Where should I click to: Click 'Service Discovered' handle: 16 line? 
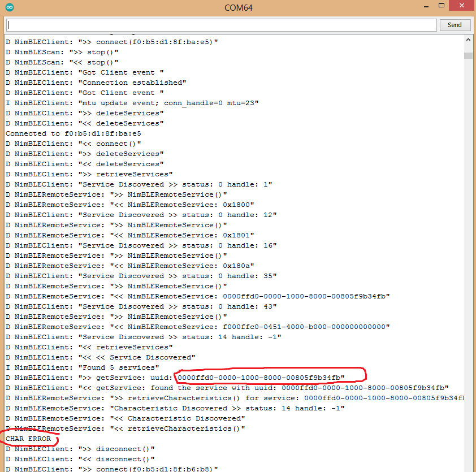coord(141,245)
